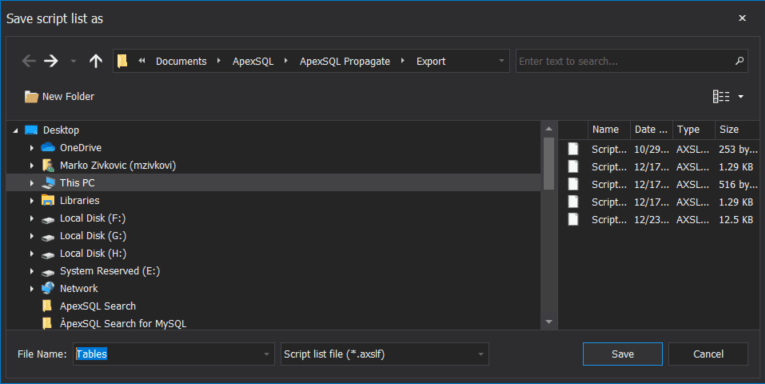Screen dimensions: 765x384
Task: Click tree scrollbar down arrow
Action: point(549,322)
